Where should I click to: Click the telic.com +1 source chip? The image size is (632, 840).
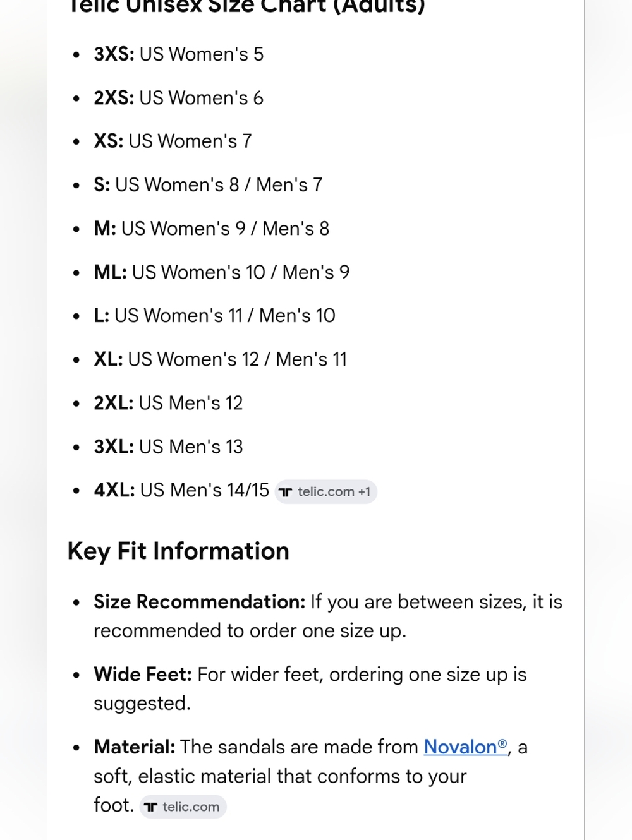[326, 491]
